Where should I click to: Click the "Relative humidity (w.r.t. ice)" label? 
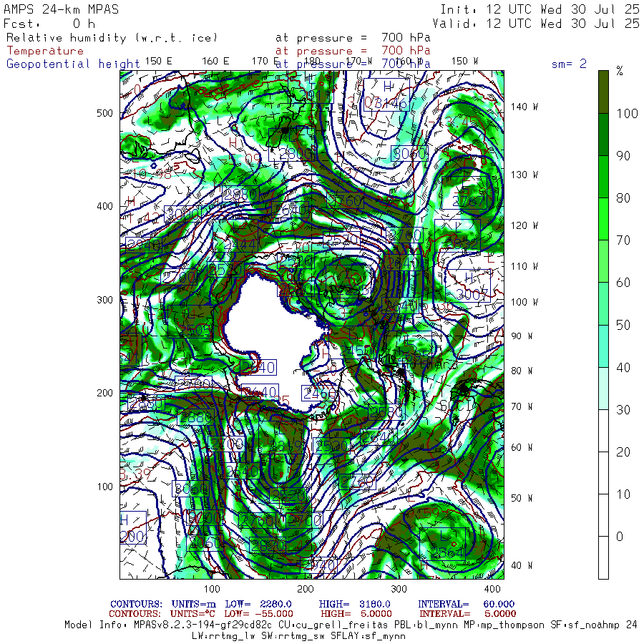point(112,38)
